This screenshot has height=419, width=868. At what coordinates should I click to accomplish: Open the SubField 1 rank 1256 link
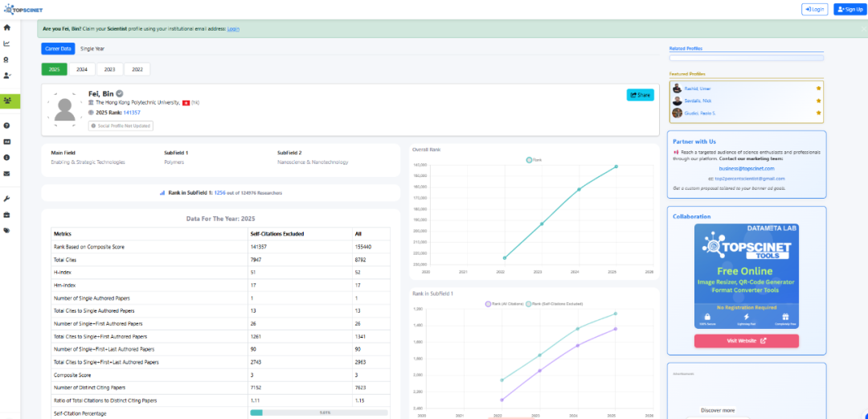click(219, 193)
